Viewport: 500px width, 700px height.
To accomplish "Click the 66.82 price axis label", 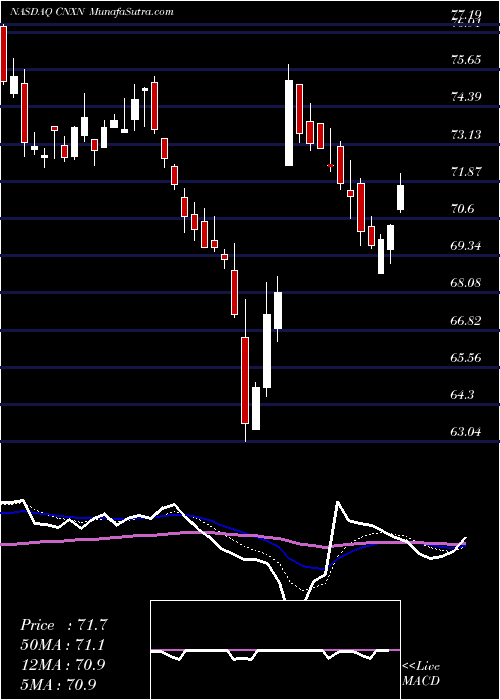I will point(466,320).
